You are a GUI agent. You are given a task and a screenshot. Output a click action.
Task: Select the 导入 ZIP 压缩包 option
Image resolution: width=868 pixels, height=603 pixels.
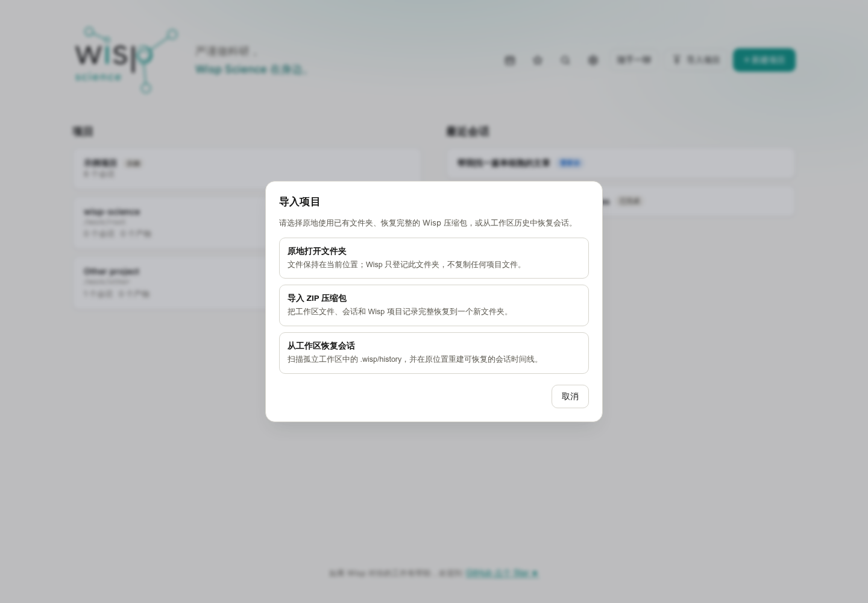434,305
